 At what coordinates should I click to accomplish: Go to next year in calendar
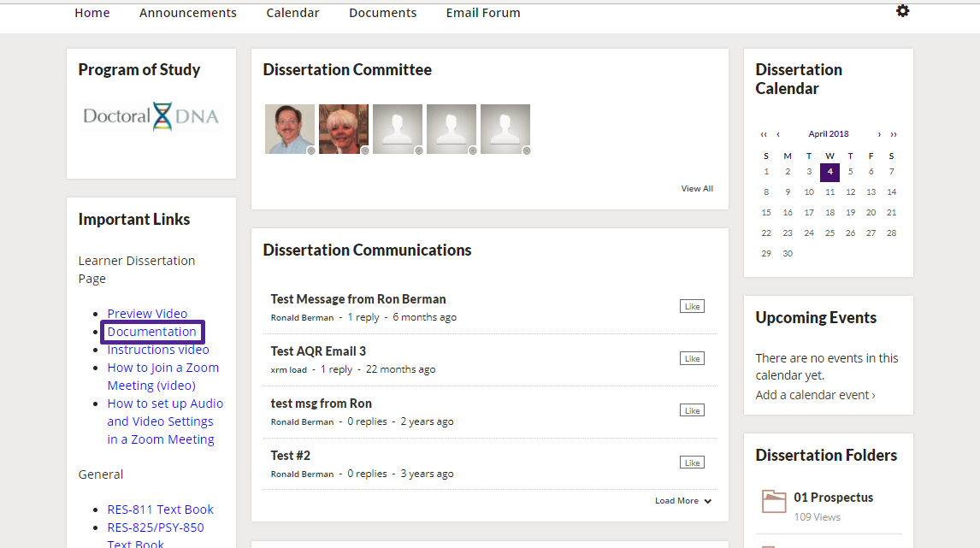pos(894,134)
